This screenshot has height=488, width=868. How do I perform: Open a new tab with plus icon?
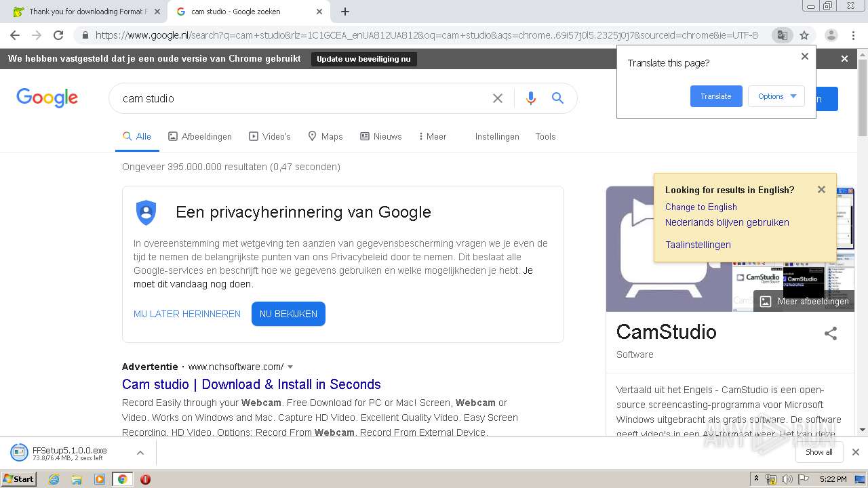345,12
